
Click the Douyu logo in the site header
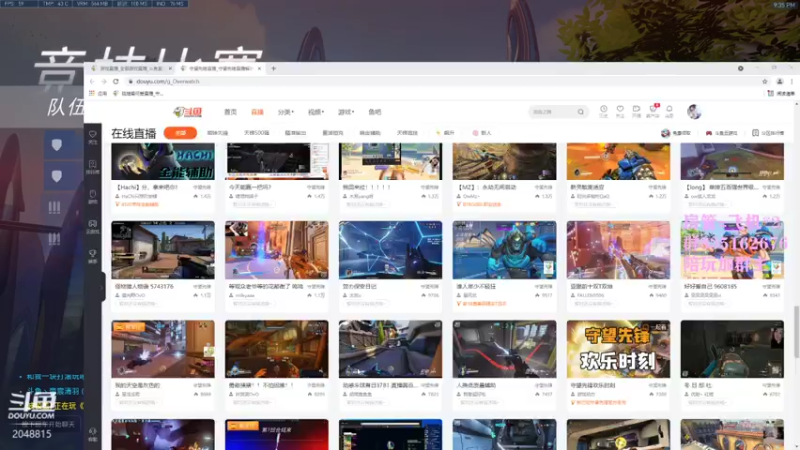(188, 112)
